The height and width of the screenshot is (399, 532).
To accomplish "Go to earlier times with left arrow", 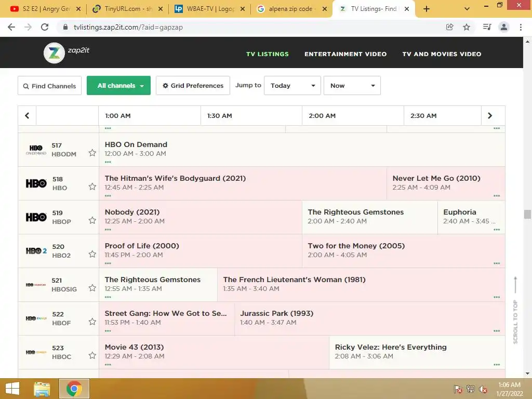I will coord(27,116).
